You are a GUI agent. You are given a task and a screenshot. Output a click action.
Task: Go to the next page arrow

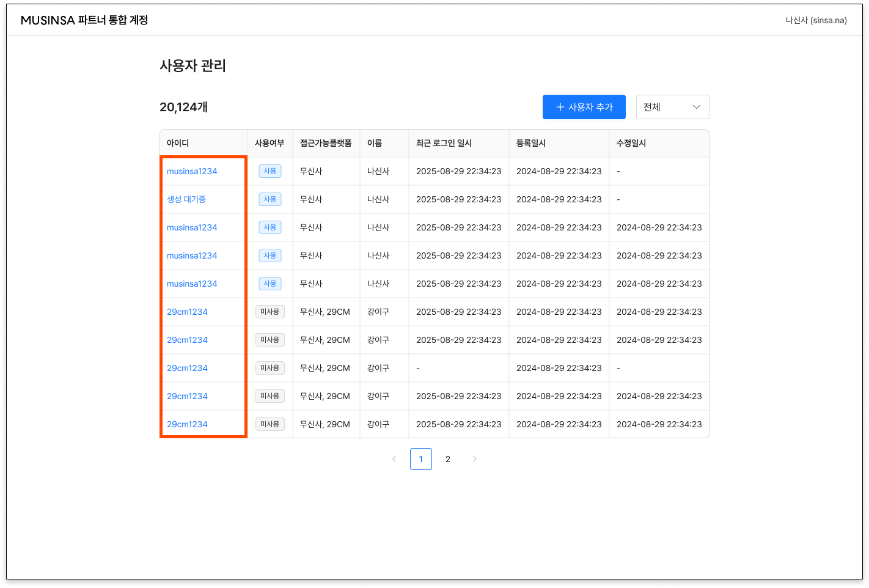475,459
